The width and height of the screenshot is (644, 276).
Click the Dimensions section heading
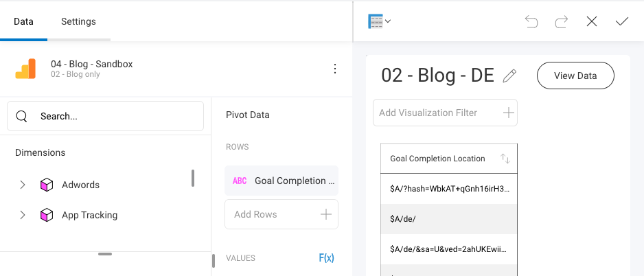41,152
